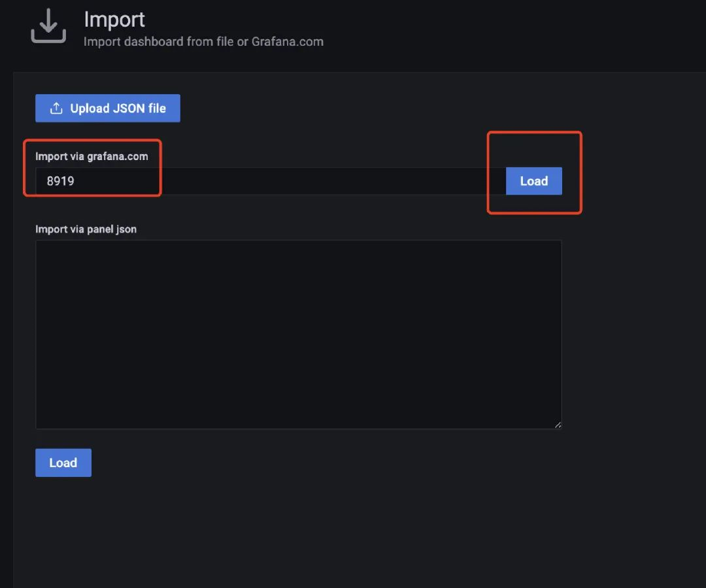The width and height of the screenshot is (706, 588).
Task: Click inside the panel json text area
Action: coord(298,334)
